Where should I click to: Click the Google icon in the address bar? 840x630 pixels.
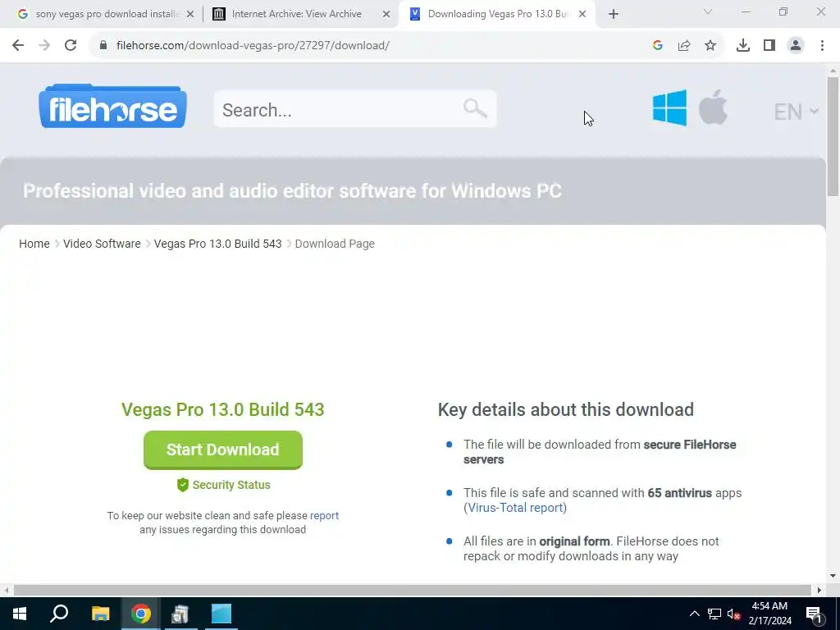658,46
